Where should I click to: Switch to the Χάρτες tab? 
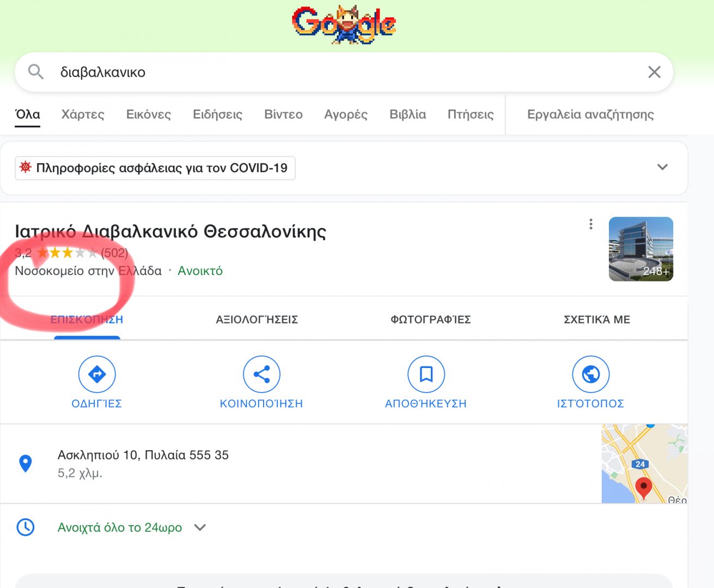click(x=83, y=114)
